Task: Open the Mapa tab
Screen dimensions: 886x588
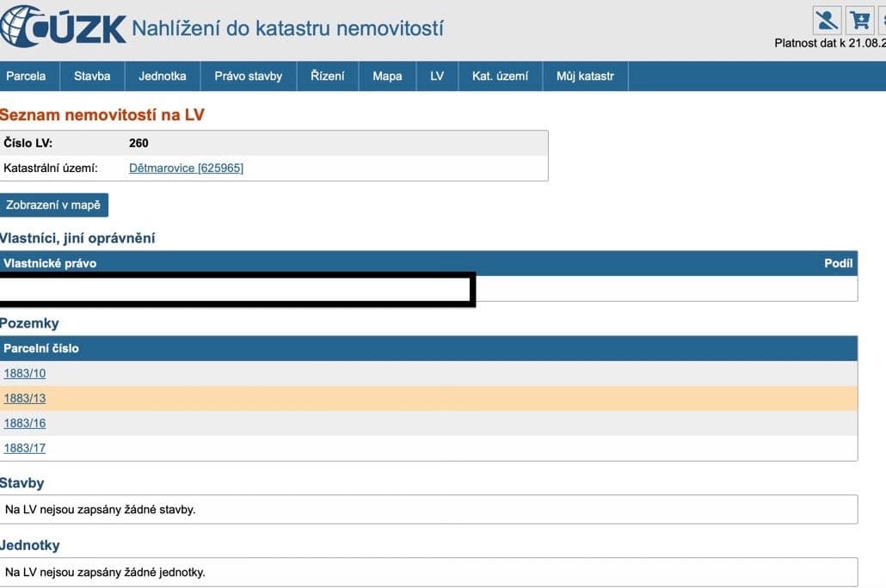Action: [387, 76]
